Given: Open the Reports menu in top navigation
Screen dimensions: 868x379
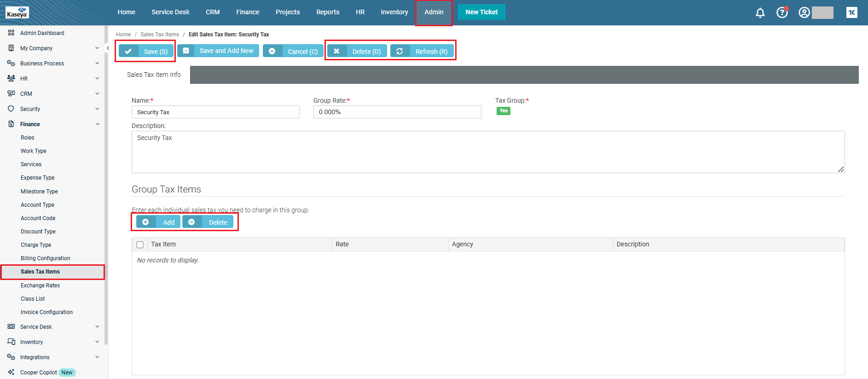Looking at the screenshot, I should [328, 12].
